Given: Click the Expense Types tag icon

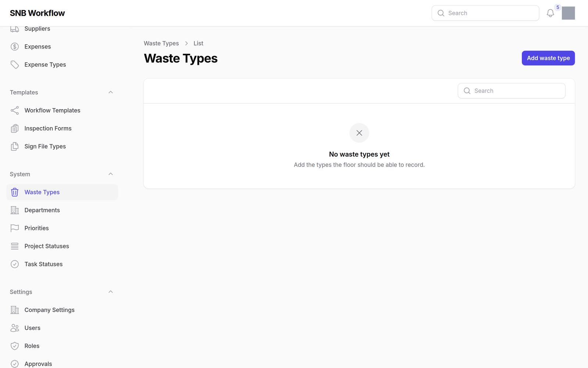Looking at the screenshot, I should [x=15, y=65].
